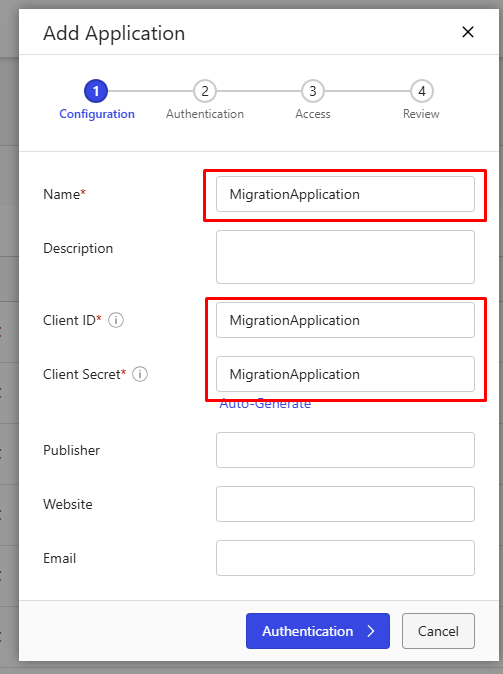Close the Add Application dialog with X
The height and width of the screenshot is (674, 503).
468,32
